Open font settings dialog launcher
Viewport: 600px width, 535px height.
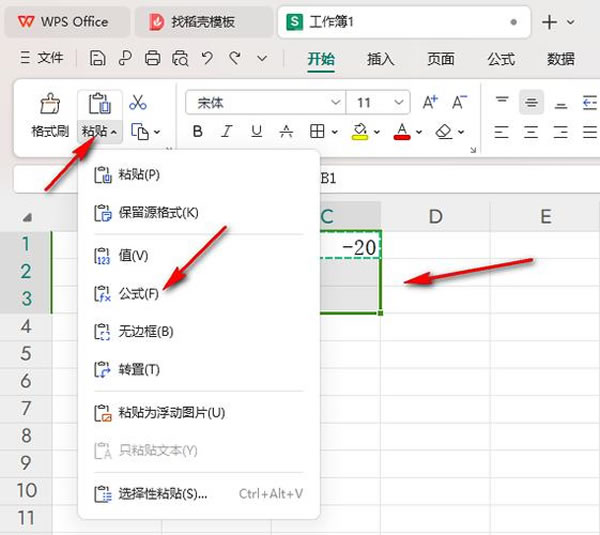coord(473,150)
